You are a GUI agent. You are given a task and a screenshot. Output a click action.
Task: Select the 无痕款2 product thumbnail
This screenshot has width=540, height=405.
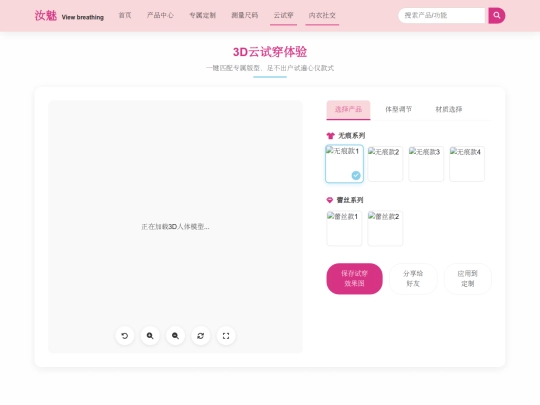[385, 164]
